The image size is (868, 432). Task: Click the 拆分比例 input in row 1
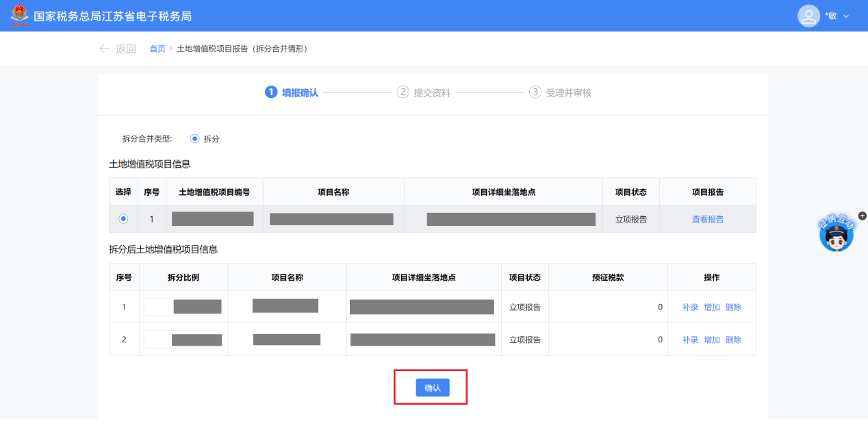[x=183, y=307]
